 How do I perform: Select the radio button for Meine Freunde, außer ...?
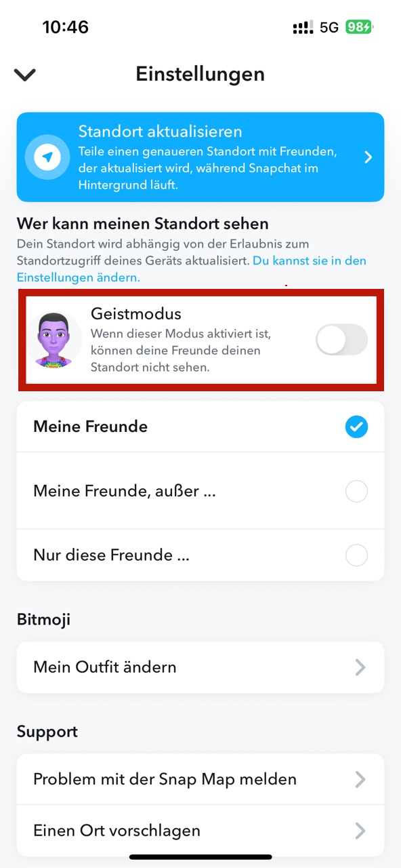(x=356, y=490)
